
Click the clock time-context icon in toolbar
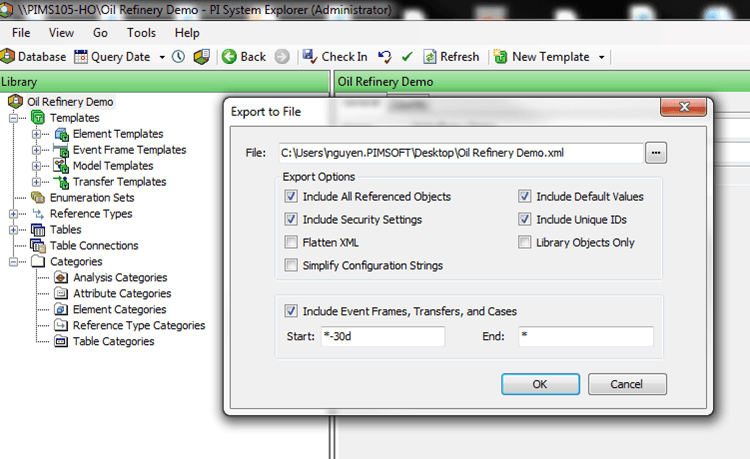(178, 57)
